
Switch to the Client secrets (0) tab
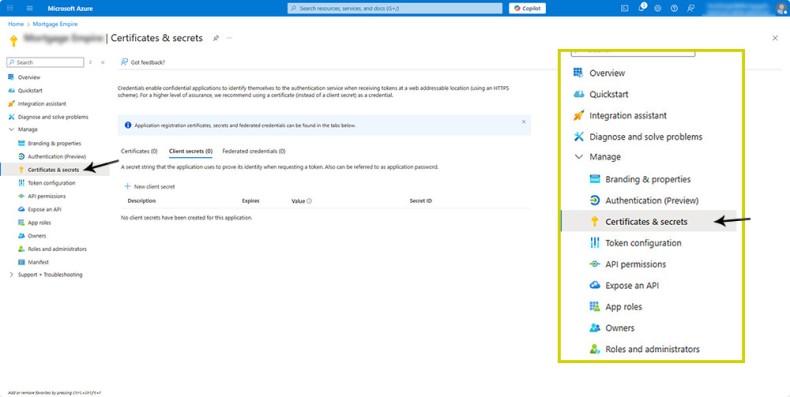click(190, 151)
